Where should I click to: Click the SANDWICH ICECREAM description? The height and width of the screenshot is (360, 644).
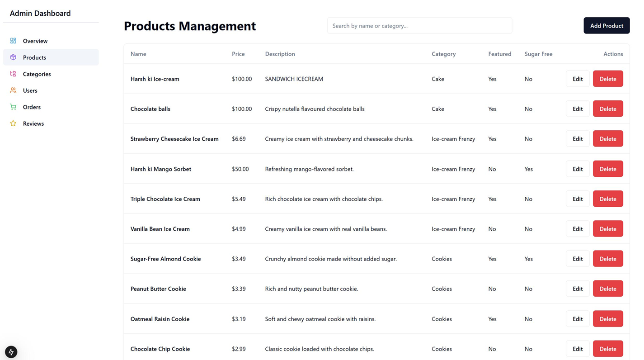[294, 79]
